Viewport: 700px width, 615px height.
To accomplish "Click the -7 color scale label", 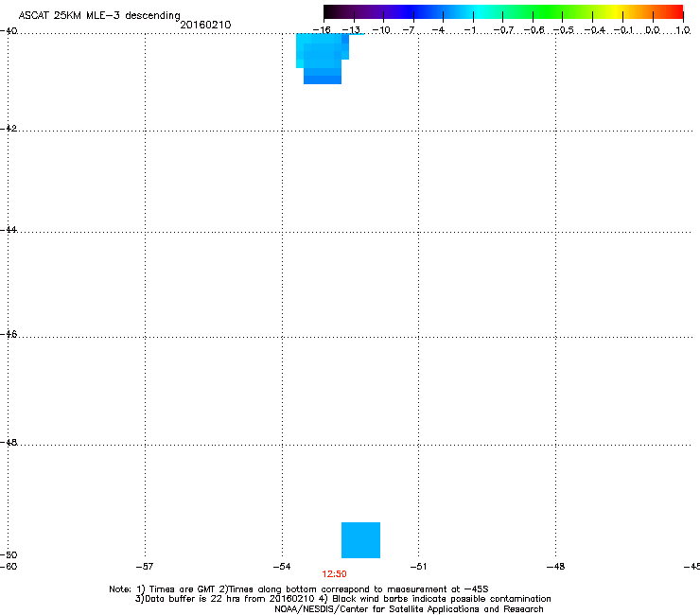I will coord(409,30).
